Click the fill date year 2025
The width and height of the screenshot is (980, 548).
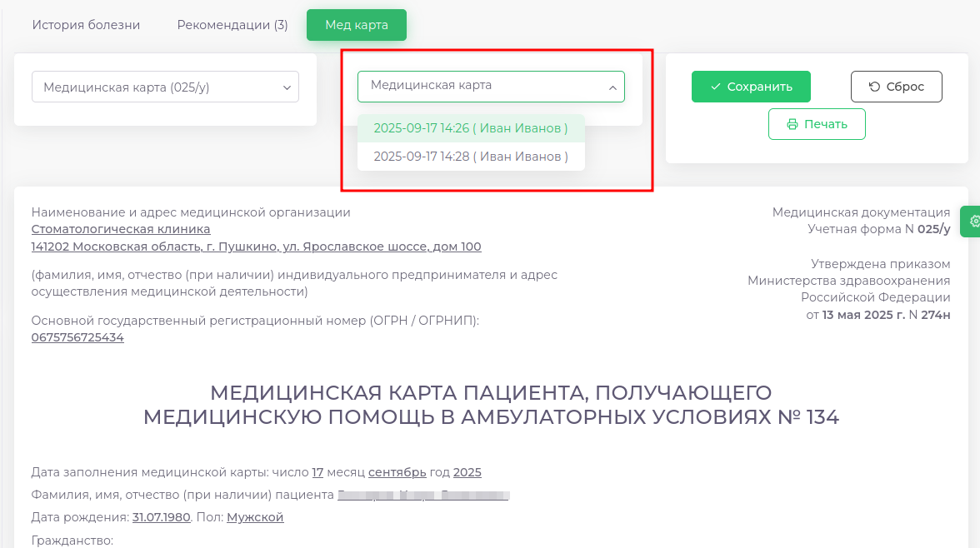[467, 472]
